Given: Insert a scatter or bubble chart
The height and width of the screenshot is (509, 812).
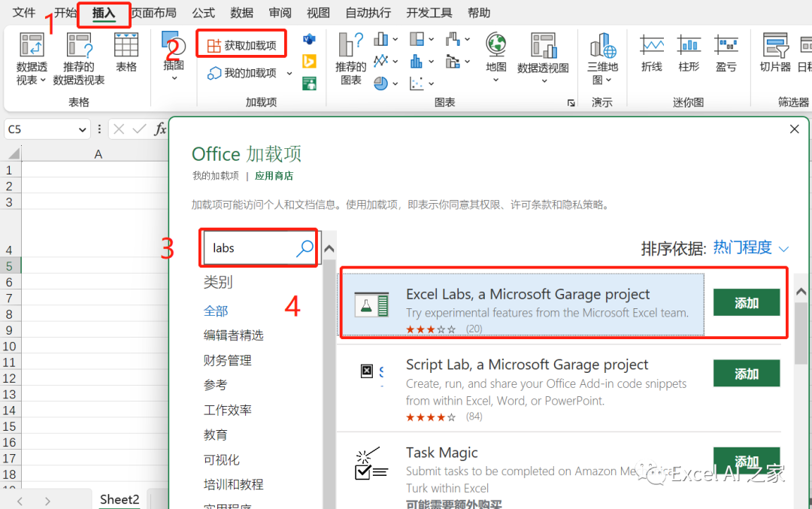Looking at the screenshot, I should point(422,83).
